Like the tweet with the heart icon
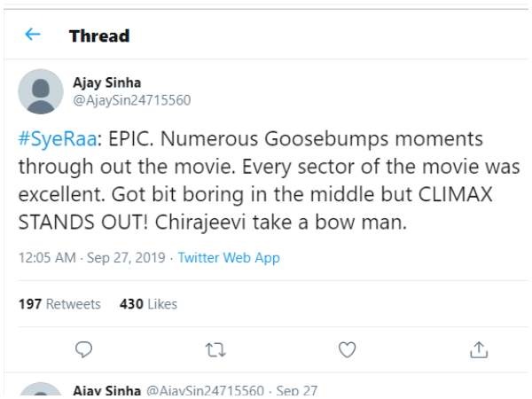Image resolution: width=532 pixels, height=399 pixels. [347, 349]
